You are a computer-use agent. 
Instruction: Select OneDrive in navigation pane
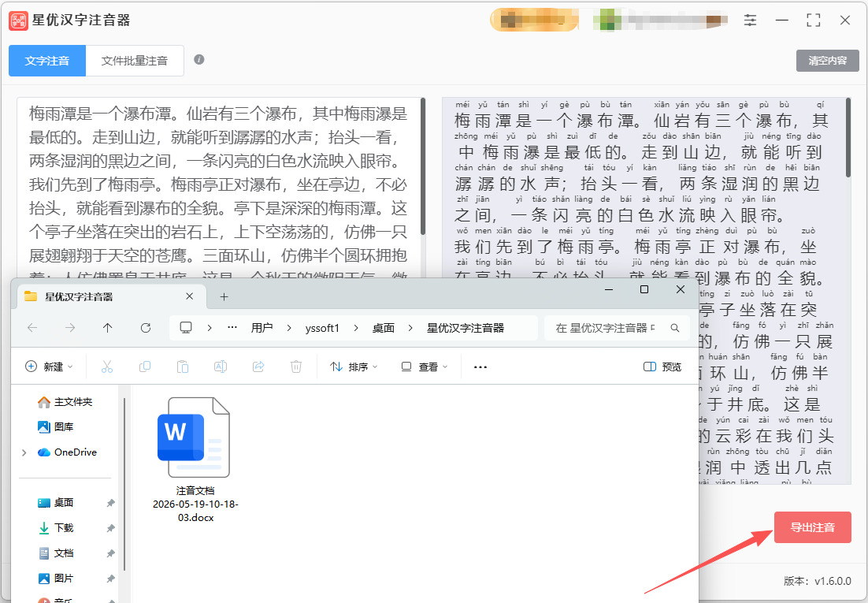point(67,452)
